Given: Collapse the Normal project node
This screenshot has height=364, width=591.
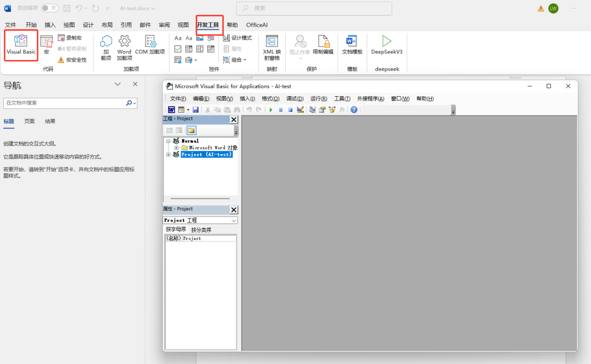Looking at the screenshot, I should pos(169,141).
